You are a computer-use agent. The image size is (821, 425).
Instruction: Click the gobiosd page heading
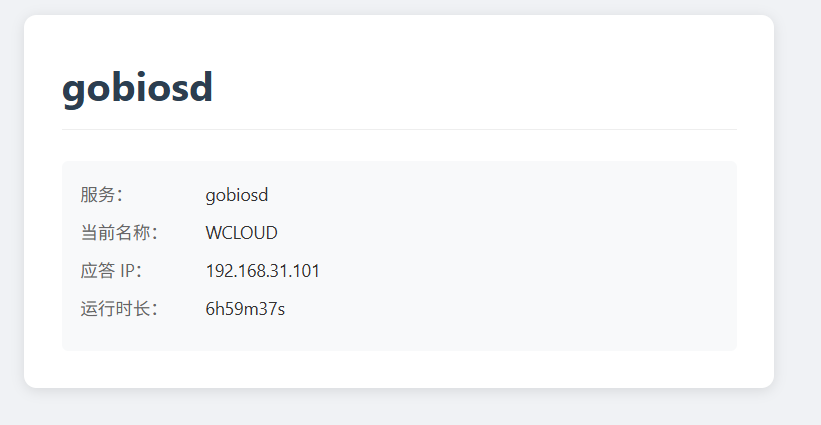137,88
